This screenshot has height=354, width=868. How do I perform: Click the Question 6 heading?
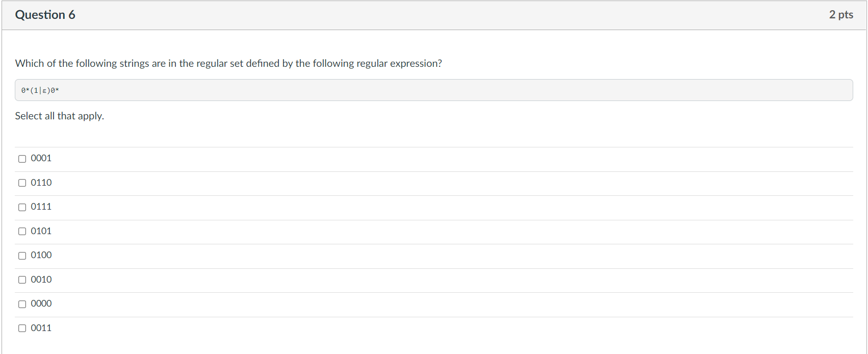45,15
